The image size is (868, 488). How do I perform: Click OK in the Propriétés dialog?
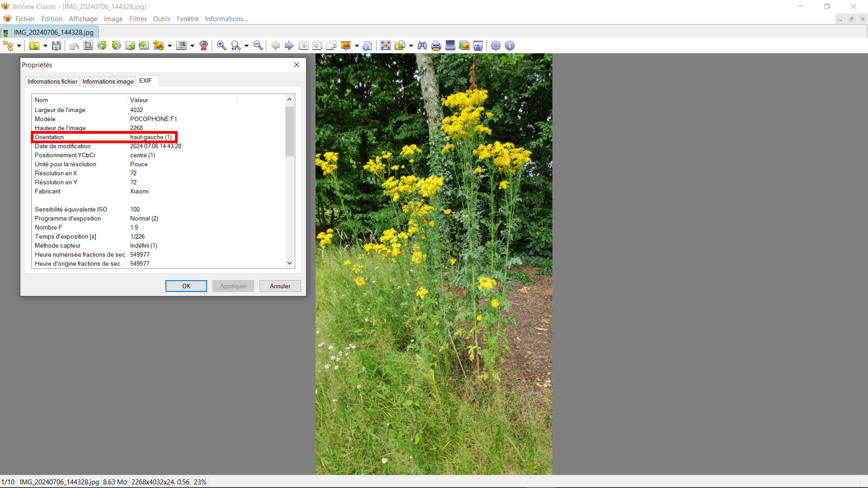186,286
